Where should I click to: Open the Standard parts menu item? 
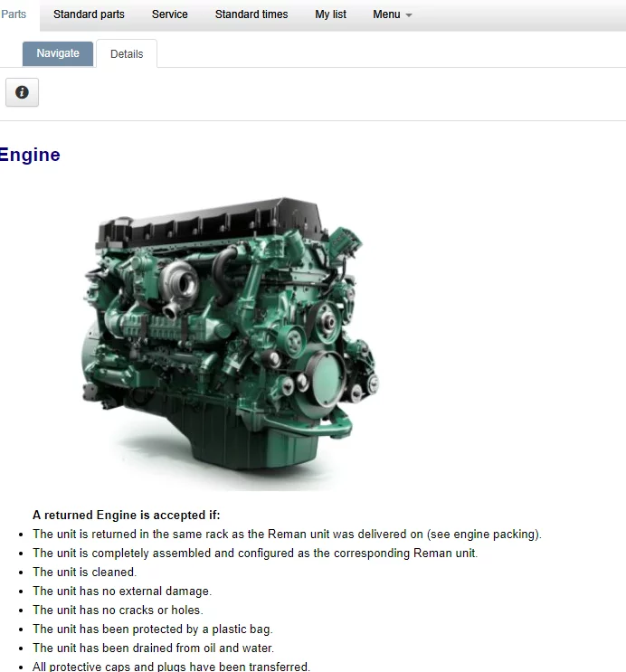[89, 14]
